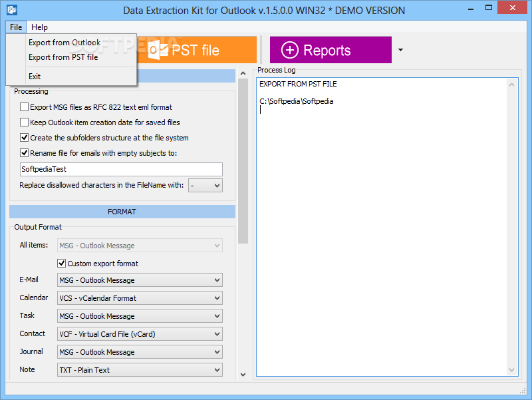Viewport: 532px width, 400px height.
Task: Open the All items format dropdown
Action: click(x=140, y=246)
